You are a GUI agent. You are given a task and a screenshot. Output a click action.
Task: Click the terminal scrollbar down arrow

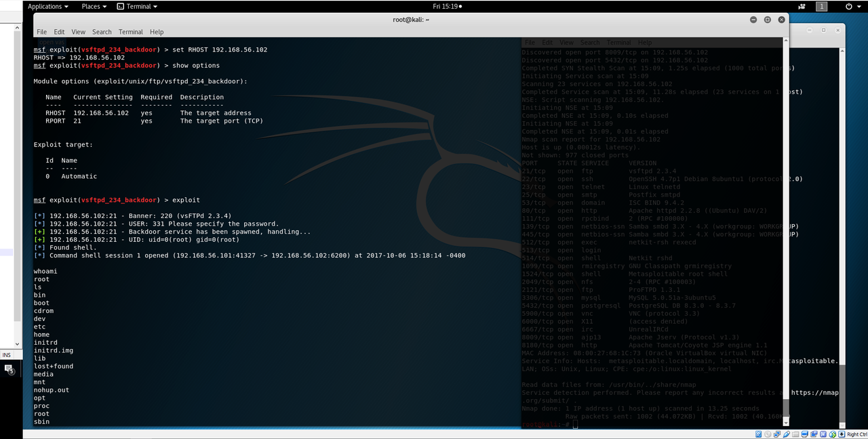(787, 422)
